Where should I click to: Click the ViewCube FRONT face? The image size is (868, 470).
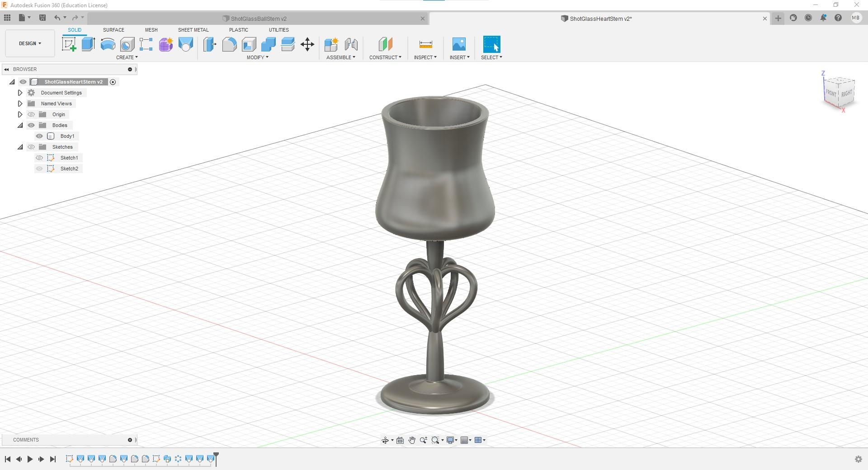pyautogui.click(x=831, y=93)
